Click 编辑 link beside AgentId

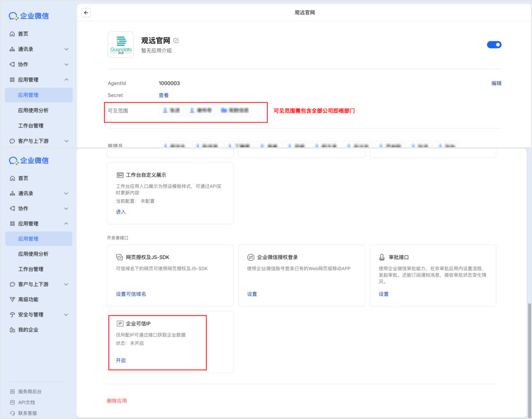(496, 83)
